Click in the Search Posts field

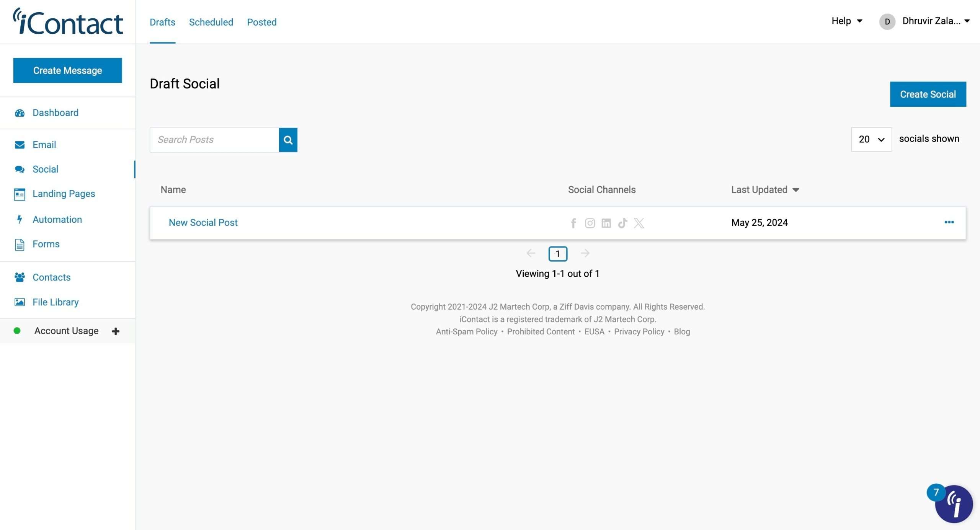coord(214,140)
